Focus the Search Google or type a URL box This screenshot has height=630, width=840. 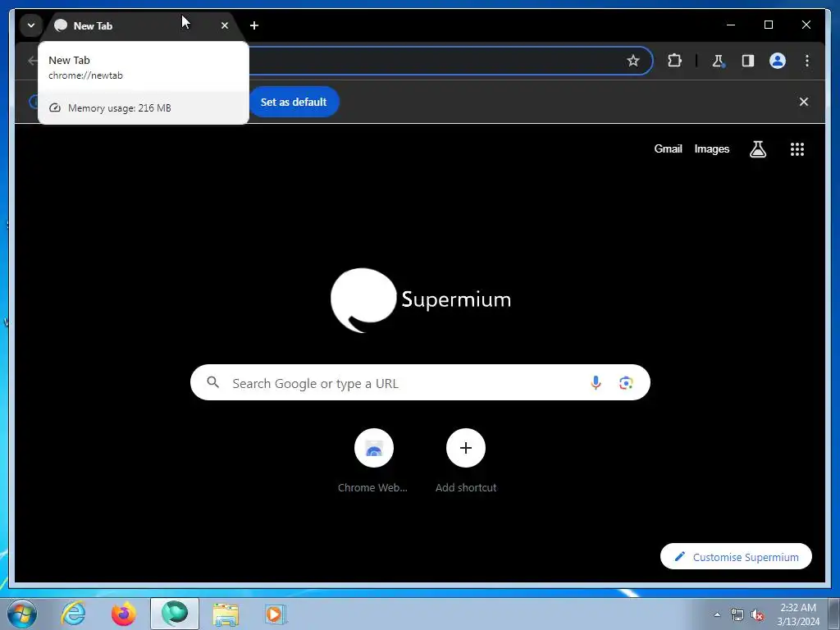tap(420, 382)
